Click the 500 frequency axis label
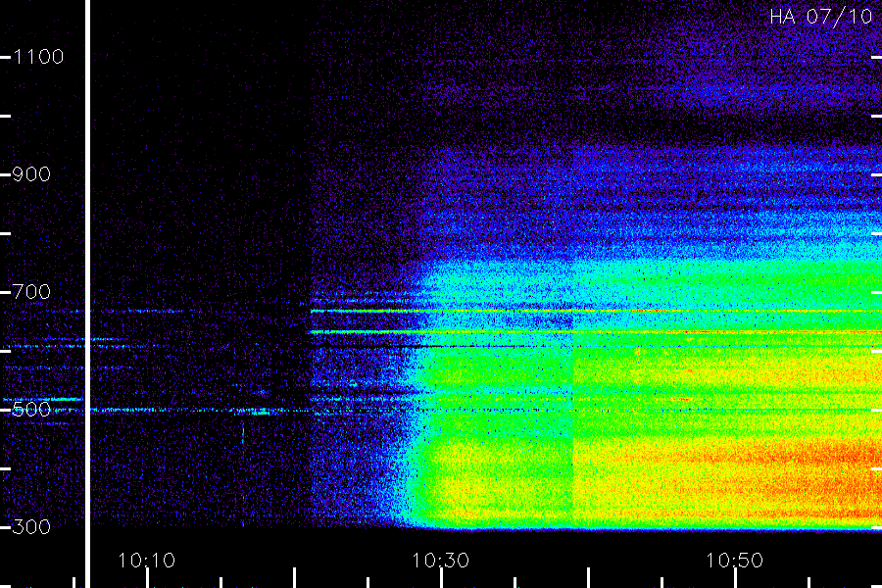Image resolution: width=882 pixels, height=588 pixels. point(31,409)
